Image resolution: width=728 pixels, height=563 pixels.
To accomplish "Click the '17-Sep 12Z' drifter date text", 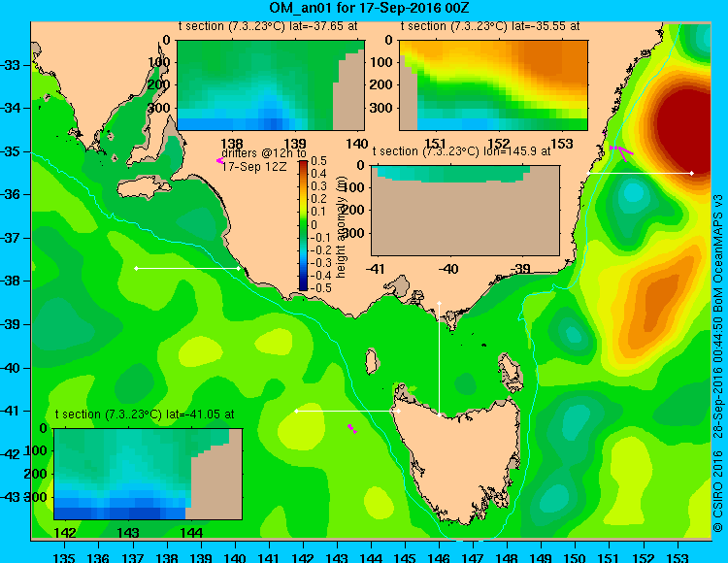I will point(253,166).
